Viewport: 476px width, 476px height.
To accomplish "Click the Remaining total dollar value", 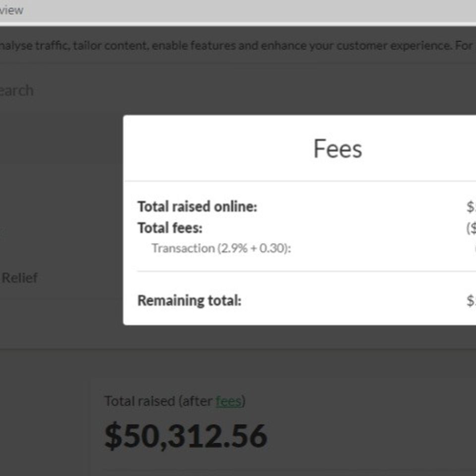I will click(x=471, y=300).
